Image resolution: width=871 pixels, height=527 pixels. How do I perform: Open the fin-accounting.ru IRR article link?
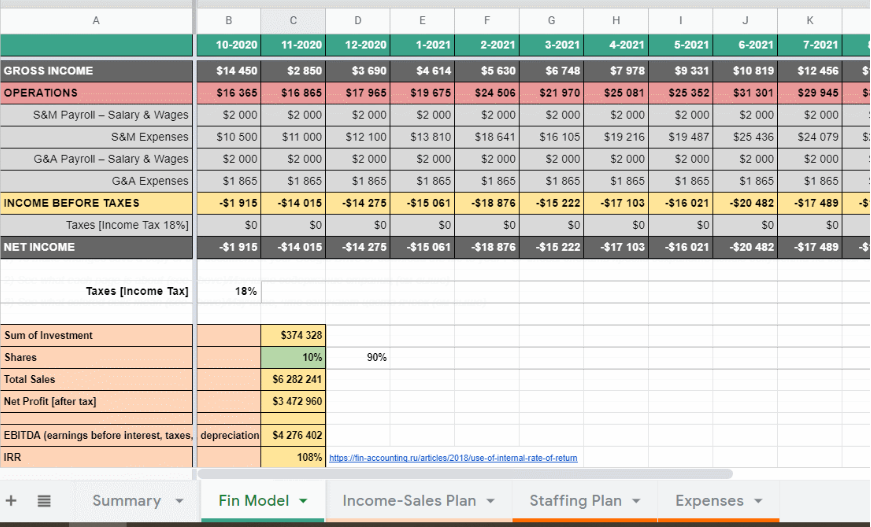click(453, 458)
